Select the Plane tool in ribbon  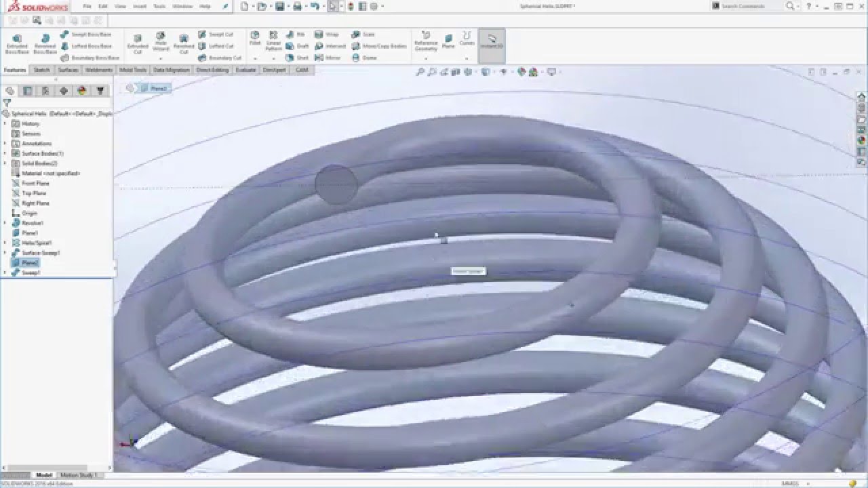(x=448, y=40)
